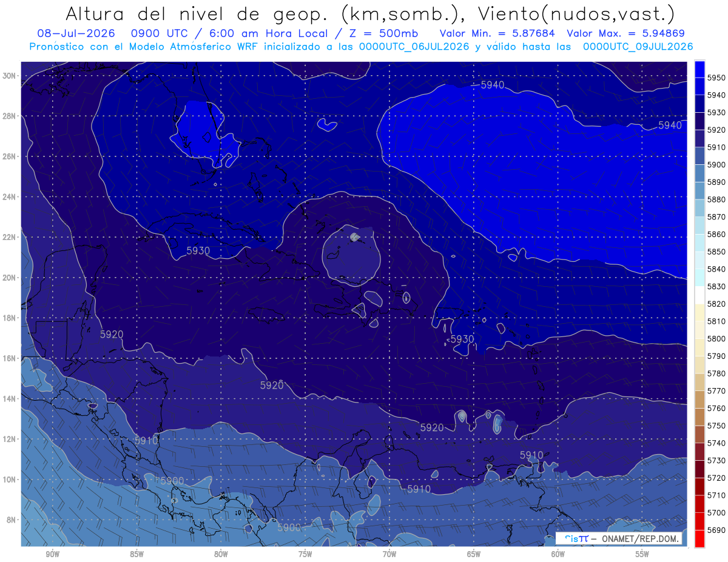This screenshot has width=728, height=562.
Task: Click the 8N latitude axis label
Action: coord(11,519)
